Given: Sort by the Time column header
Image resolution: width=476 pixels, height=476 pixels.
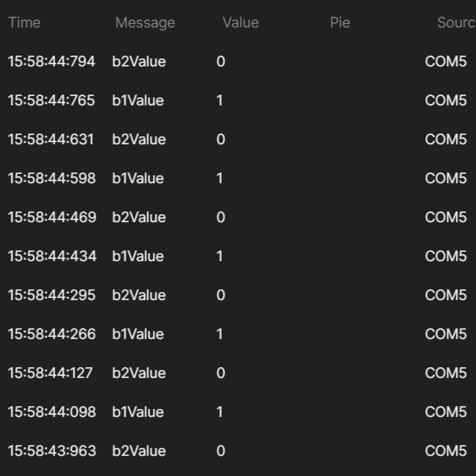Looking at the screenshot, I should point(24,22).
